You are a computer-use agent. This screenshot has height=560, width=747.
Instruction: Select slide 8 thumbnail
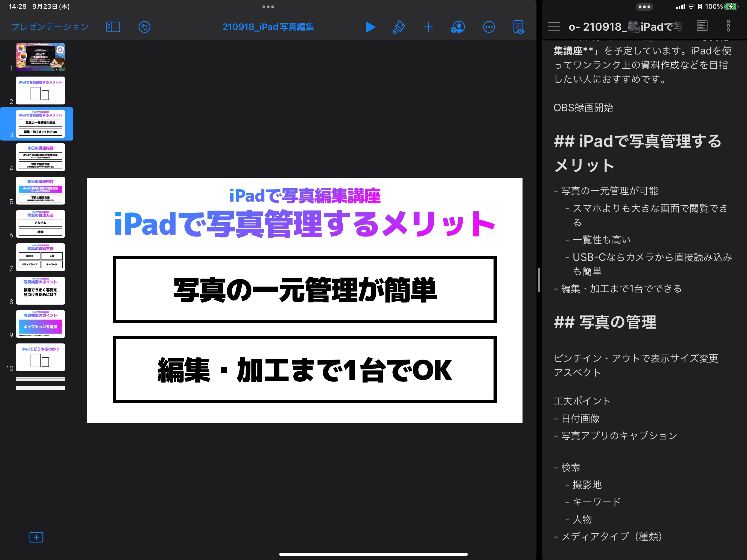point(40,290)
